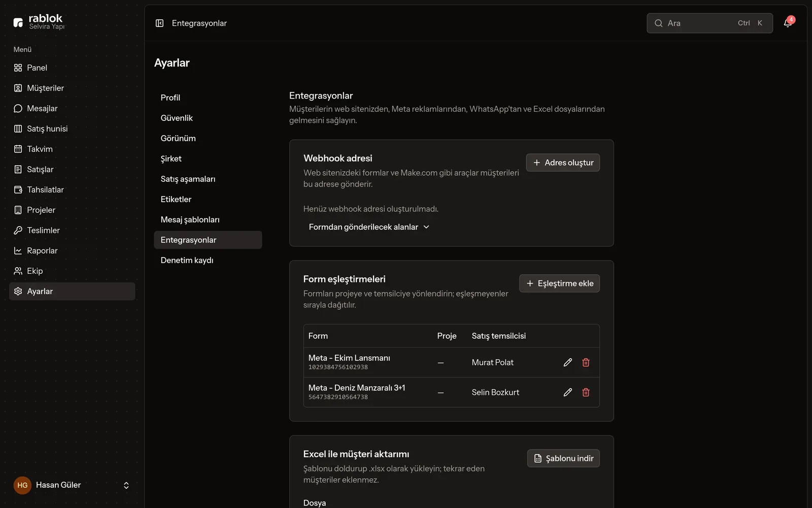
Task: Edit the Meta - Ekim Lansmanı mapping
Action: (568, 362)
